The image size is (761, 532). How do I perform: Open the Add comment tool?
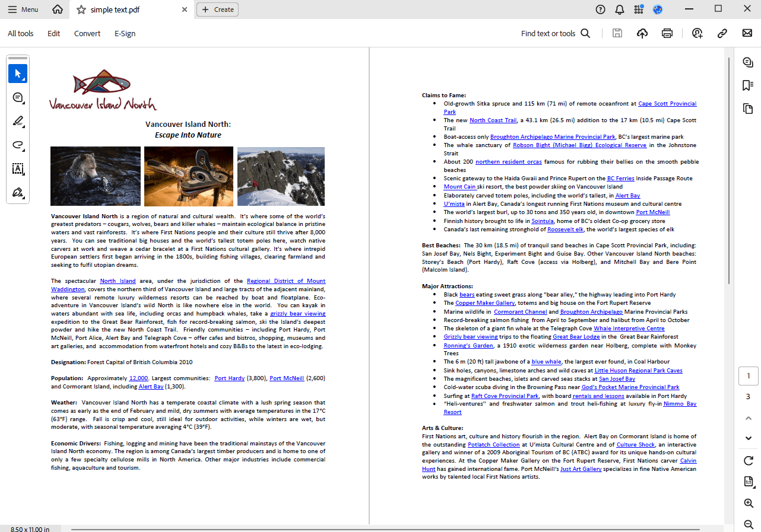point(18,98)
